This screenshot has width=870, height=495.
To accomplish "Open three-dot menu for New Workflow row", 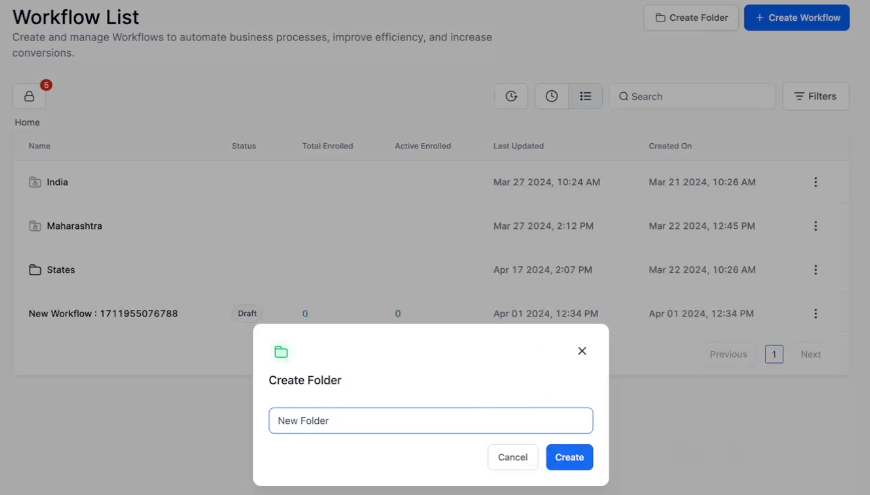I will pos(815,314).
